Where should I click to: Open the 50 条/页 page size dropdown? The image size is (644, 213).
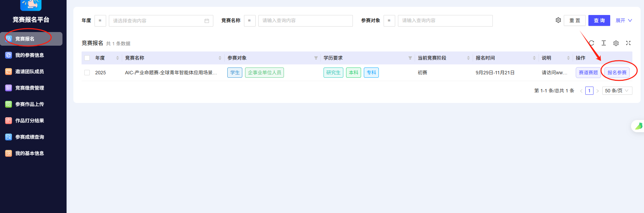tap(617, 91)
